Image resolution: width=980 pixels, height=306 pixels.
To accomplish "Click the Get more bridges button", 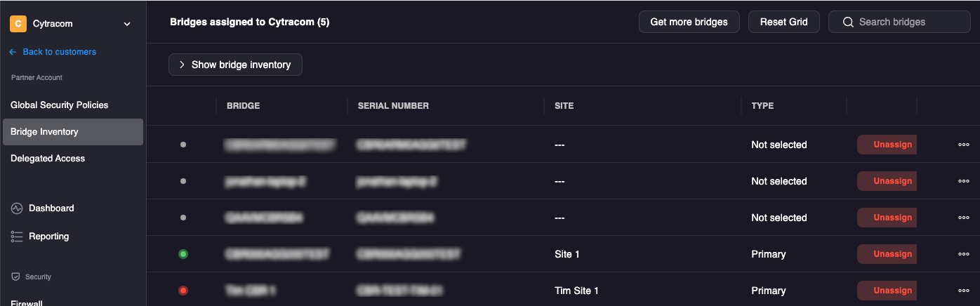I will pos(689,22).
